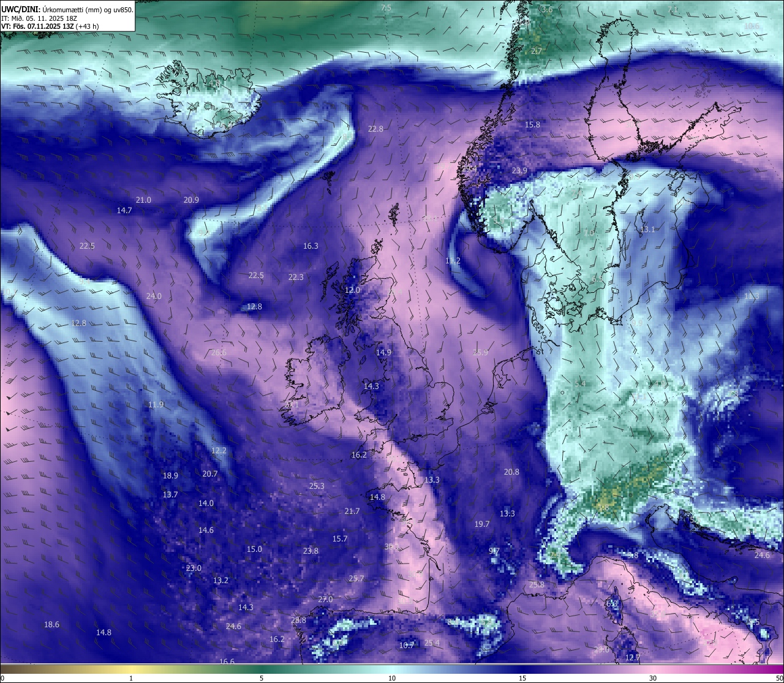The image size is (784, 683).
Task: Click the 14.7 value in the western Atlantic
Action: (124, 210)
